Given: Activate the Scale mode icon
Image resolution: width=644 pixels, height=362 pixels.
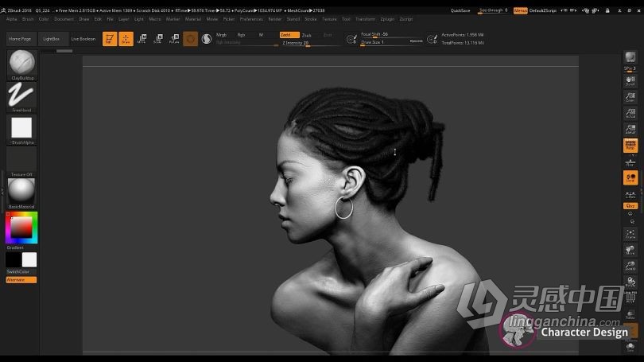Looking at the screenshot, I should tap(158, 39).
